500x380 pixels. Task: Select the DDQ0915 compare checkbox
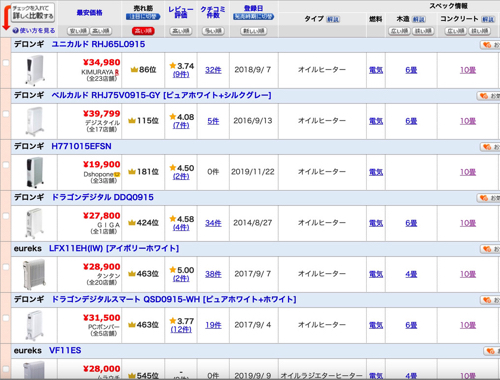point(6,216)
